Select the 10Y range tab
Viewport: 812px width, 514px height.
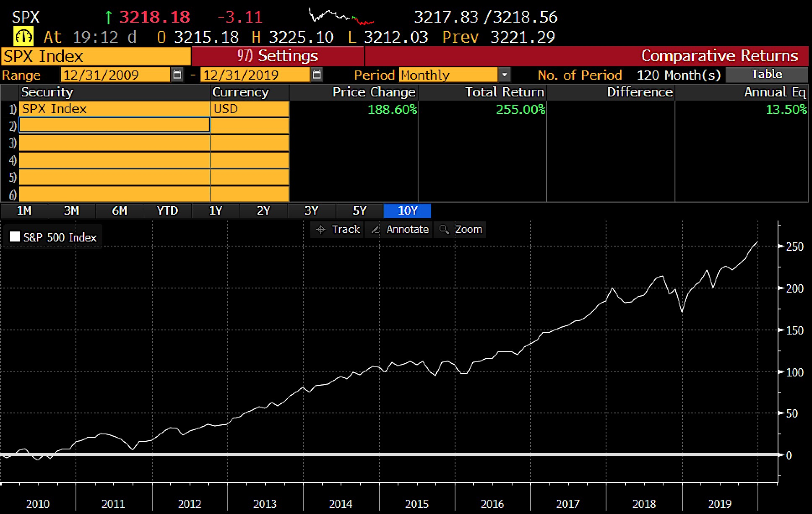[407, 210]
